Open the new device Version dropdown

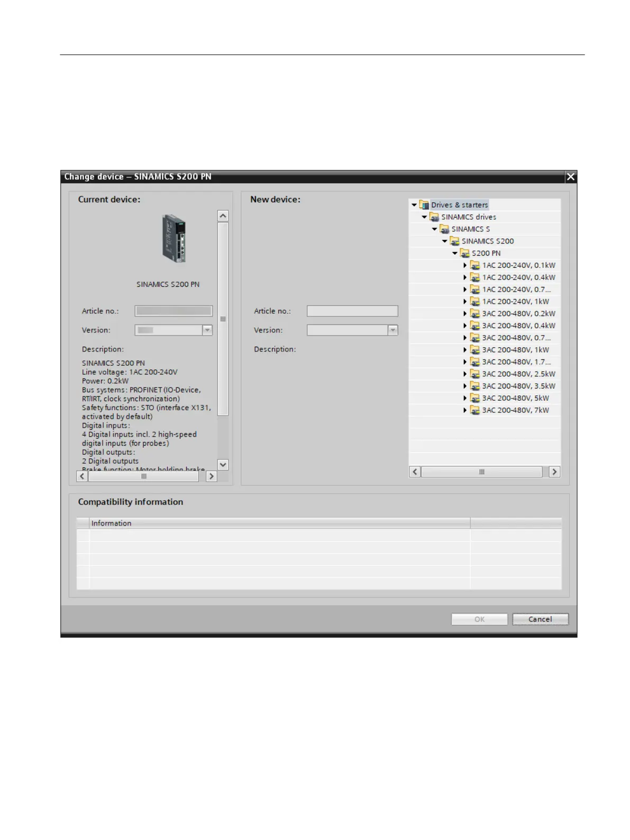(392, 330)
